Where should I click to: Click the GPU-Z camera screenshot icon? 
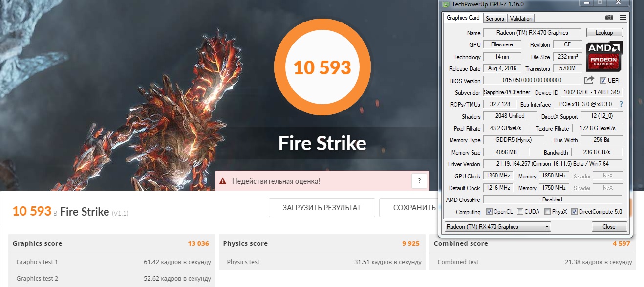coord(609,17)
